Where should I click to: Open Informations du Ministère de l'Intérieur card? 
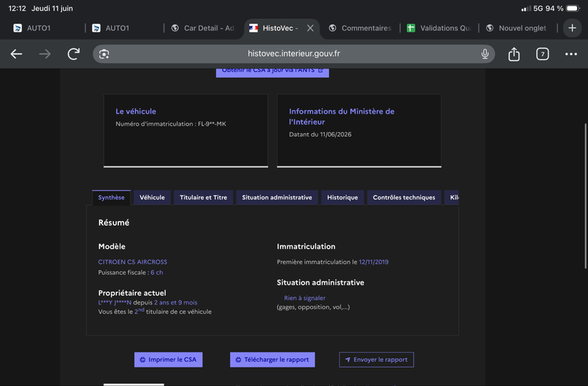click(x=359, y=131)
